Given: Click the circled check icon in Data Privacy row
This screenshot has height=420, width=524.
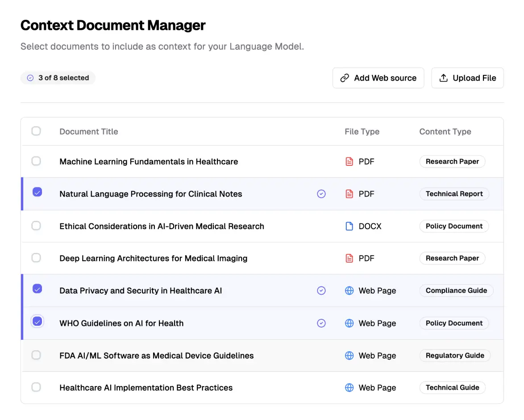Looking at the screenshot, I should point(321,291).
